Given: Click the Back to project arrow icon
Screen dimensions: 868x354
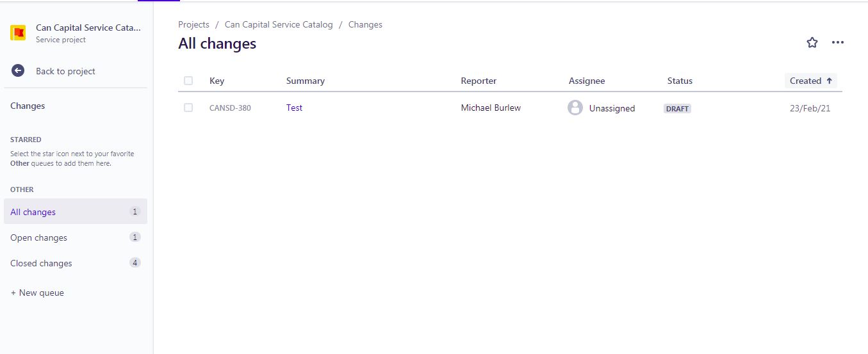Looking at the screenshot, I should (x=18, y=71).
